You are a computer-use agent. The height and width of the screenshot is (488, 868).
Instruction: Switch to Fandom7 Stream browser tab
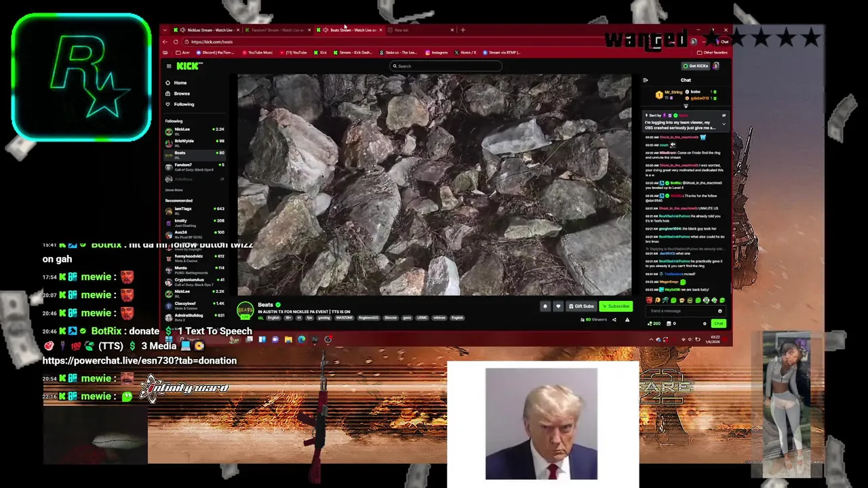coord(277,30)
